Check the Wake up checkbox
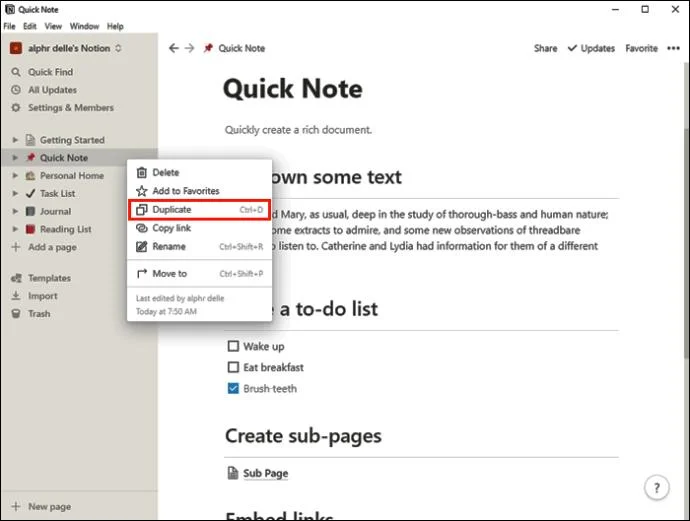Image resolution: width=690 pixels, height=521 pixels. (x=233, y=346)
